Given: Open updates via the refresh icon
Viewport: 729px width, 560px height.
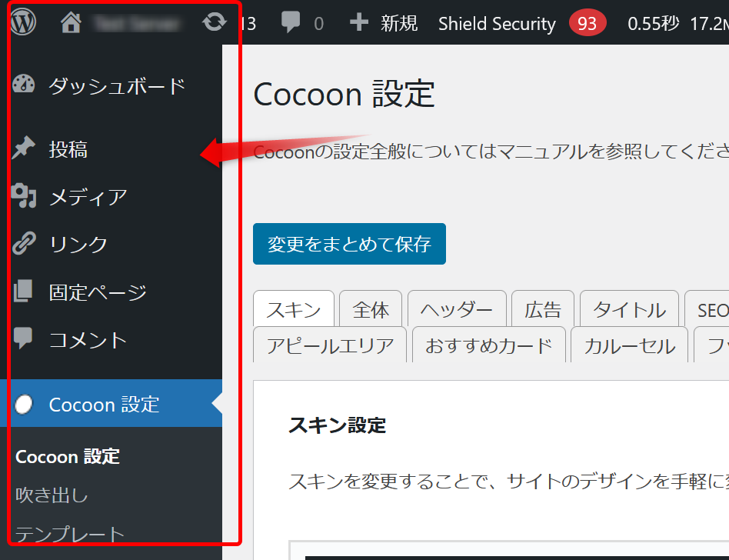Looking at the screenshot, I should point(215,22).
